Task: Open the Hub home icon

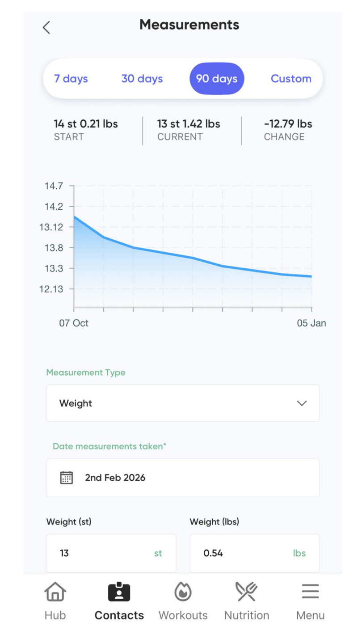Action: coord(55,592)
